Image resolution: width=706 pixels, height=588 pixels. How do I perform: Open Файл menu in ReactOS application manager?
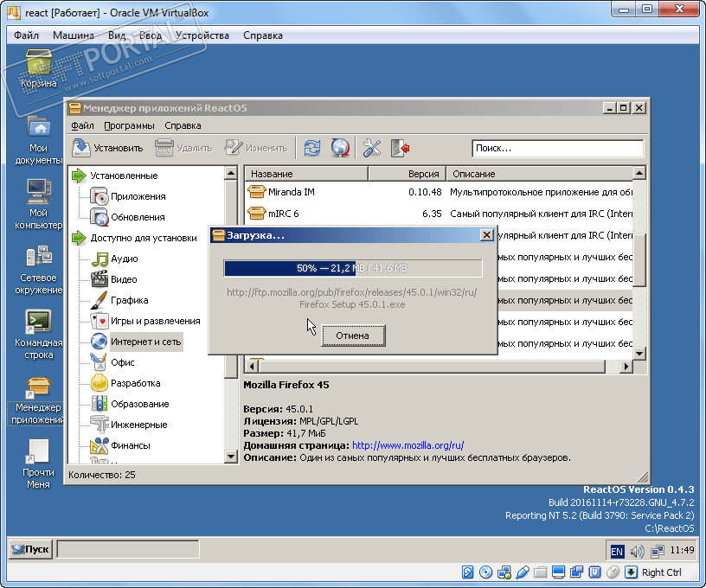click(82, 125)
